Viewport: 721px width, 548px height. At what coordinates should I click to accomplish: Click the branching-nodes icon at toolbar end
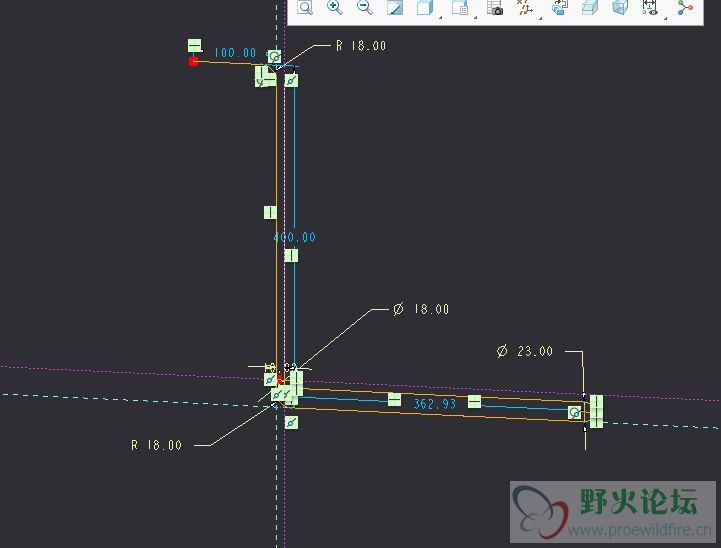685,7
